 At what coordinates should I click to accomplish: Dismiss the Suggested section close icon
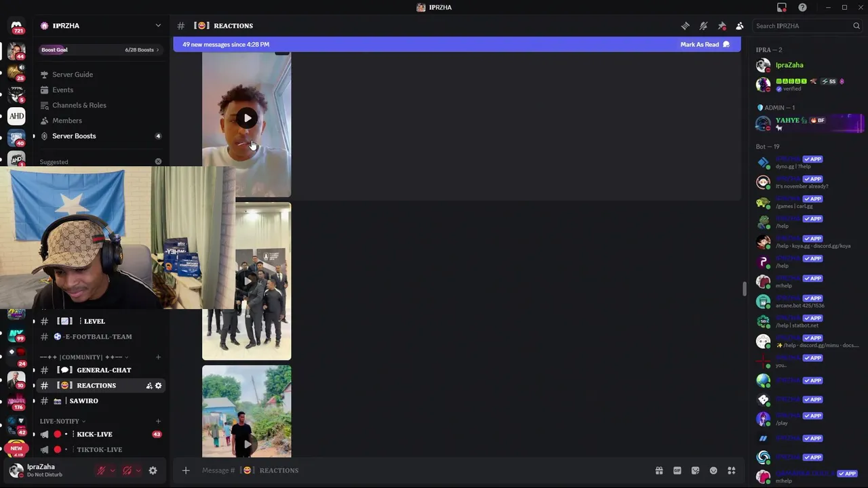click(x=158, y=161)
